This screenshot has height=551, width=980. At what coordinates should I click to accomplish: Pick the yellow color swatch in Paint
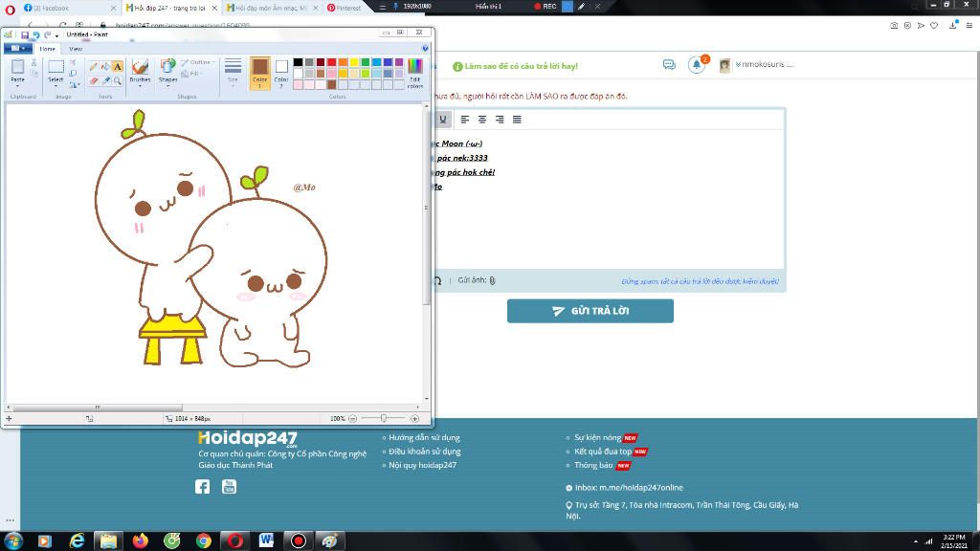click(x=354, y=62)
